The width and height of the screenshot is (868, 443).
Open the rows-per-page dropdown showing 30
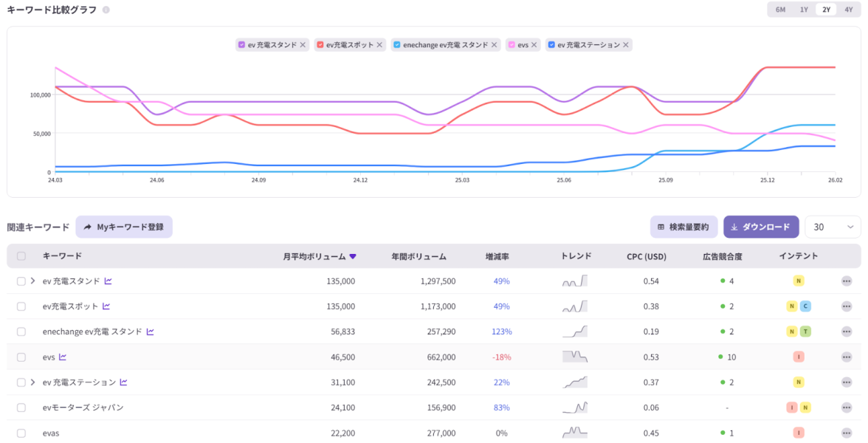point(833,227)
